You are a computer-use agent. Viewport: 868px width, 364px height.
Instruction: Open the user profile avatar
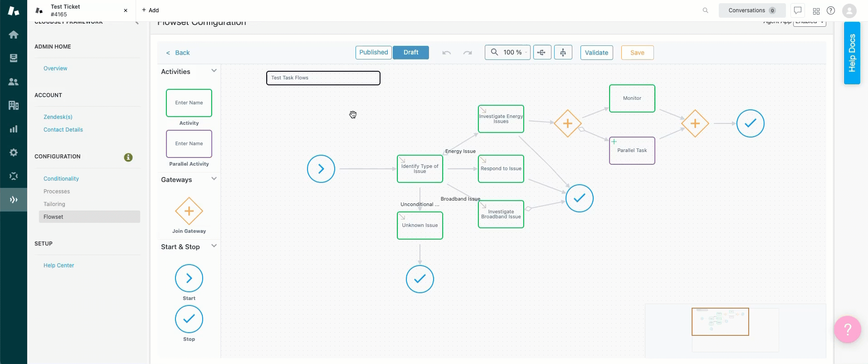(x=849, y=10)
